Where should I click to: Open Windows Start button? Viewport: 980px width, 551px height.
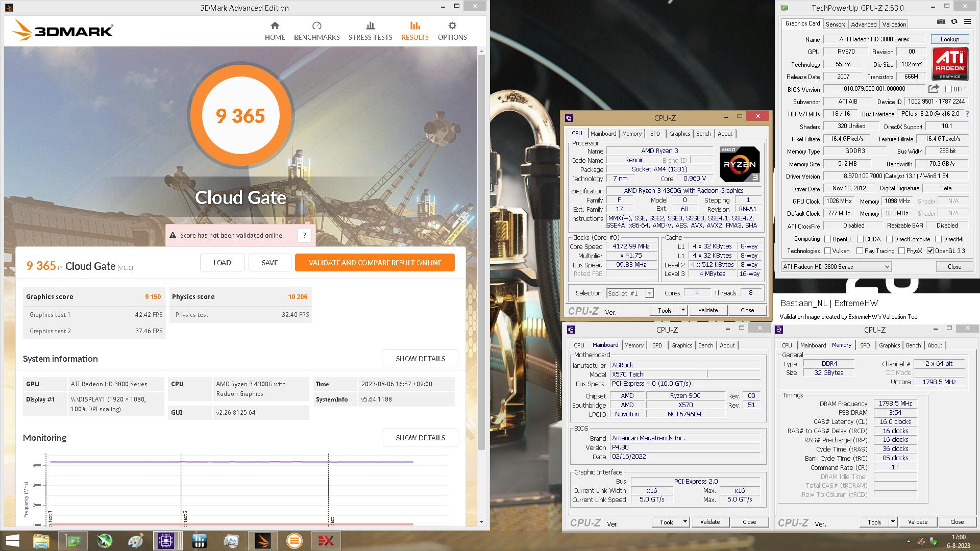tap(13, 541)
